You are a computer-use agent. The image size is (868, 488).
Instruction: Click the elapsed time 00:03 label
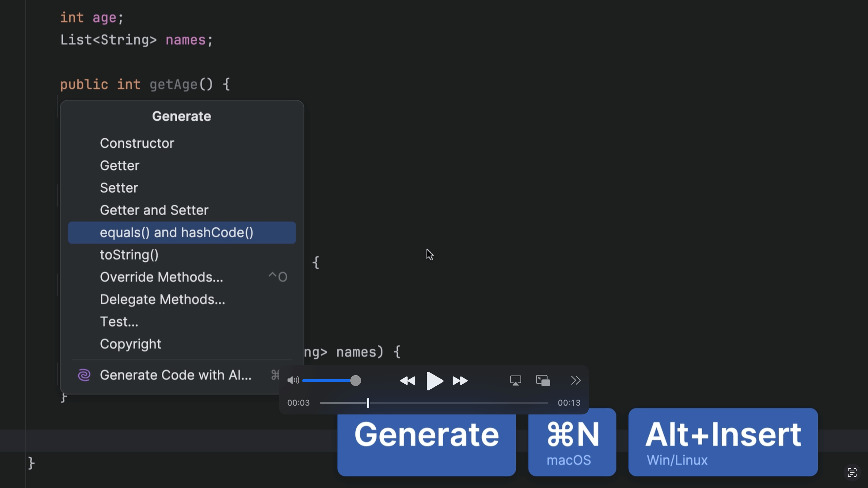(x=298, y=403)
